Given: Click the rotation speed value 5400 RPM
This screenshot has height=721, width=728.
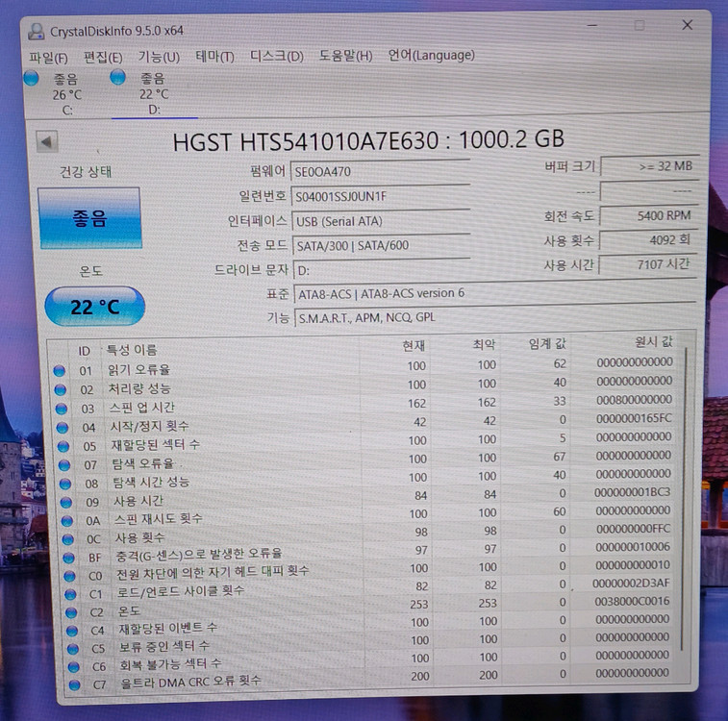Looking at the screenshot, I should [648, 215].
